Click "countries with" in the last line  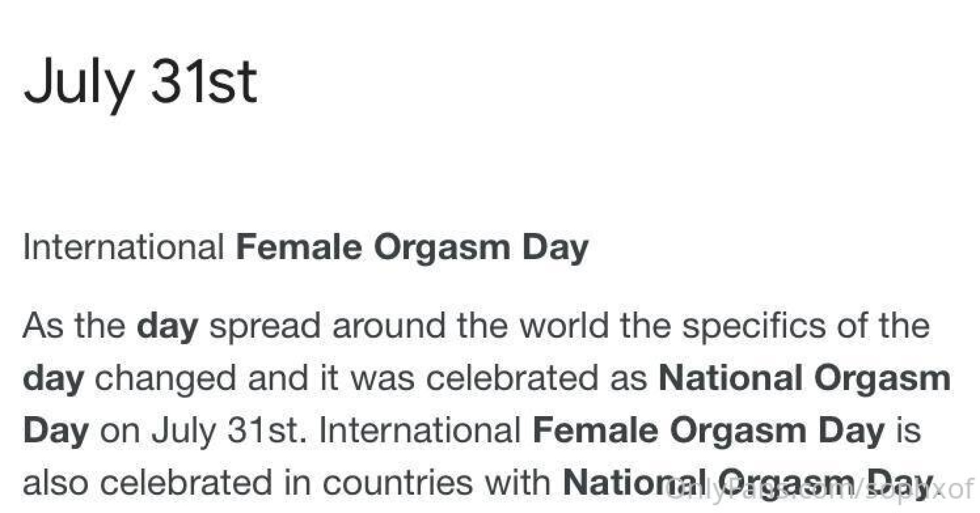tap(436, 483)
